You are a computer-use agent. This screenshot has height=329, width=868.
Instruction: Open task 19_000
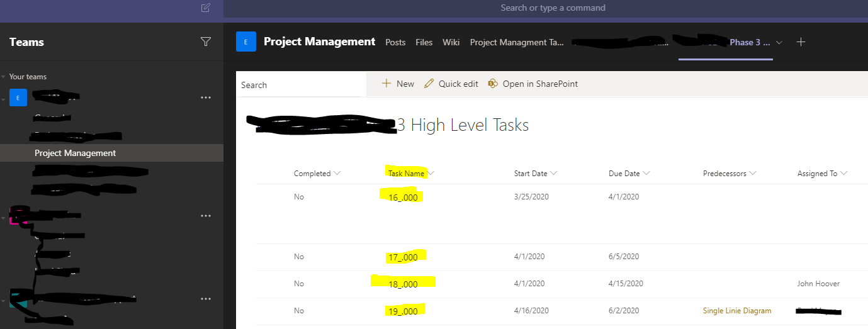403,311
